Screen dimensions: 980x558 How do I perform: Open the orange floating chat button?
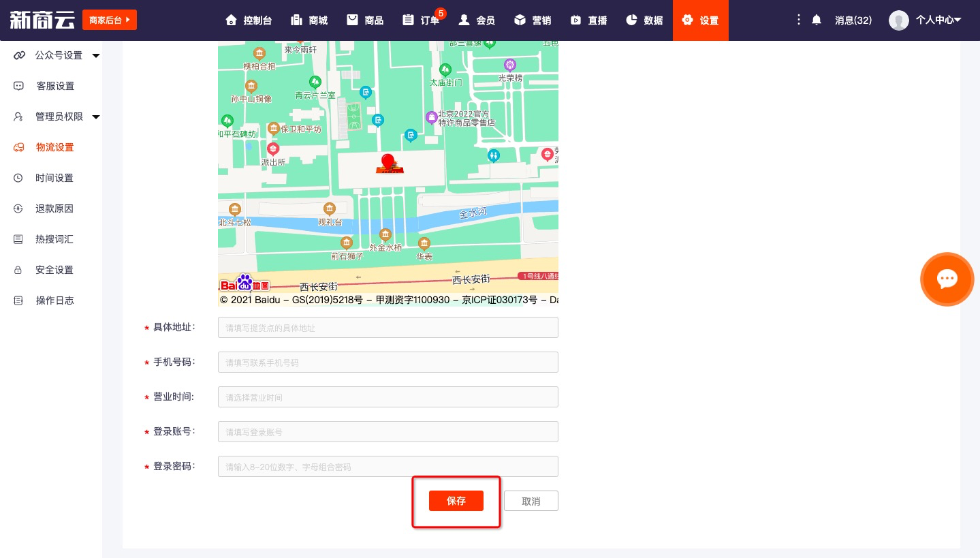click(x=947, y=279)
